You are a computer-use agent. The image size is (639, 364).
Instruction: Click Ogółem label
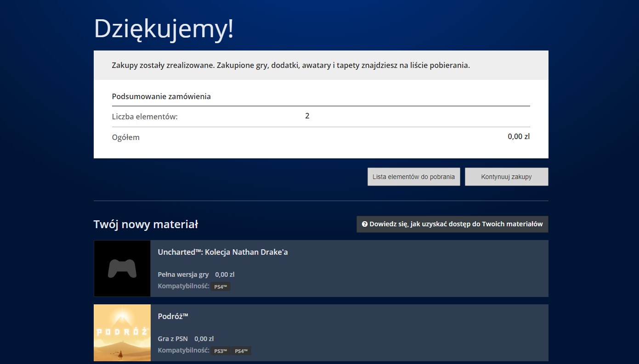tap(126, 137)
